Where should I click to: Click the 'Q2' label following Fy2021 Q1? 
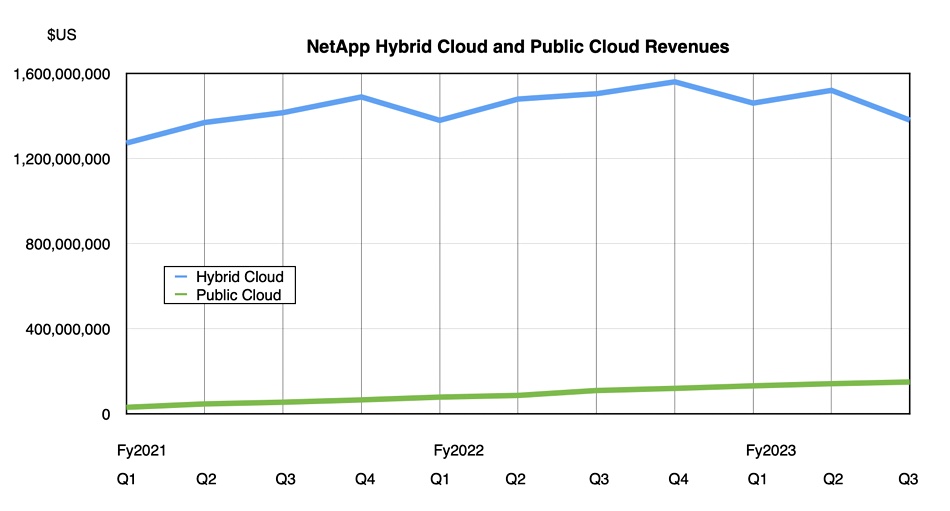coord(206,479)
